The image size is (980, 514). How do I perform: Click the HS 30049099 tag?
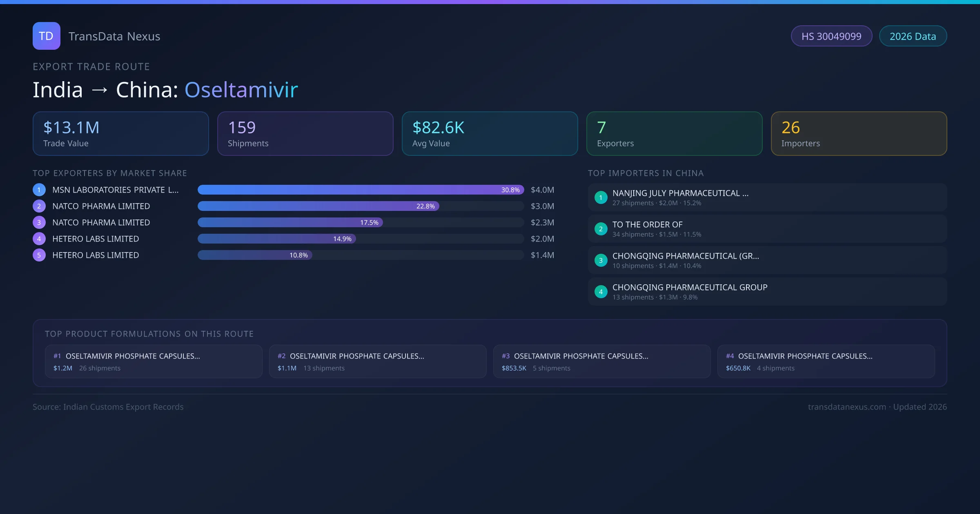tap(831, 36)
